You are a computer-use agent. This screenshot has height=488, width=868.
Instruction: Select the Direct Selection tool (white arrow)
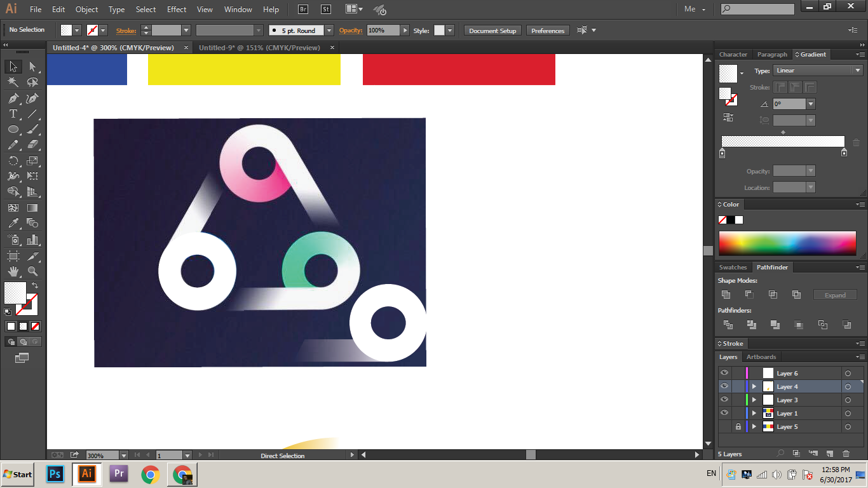[33, 67]
